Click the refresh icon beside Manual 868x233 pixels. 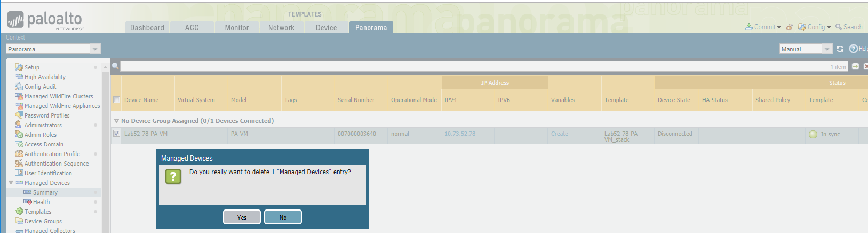pyautogui.click(x=840, y=49)
